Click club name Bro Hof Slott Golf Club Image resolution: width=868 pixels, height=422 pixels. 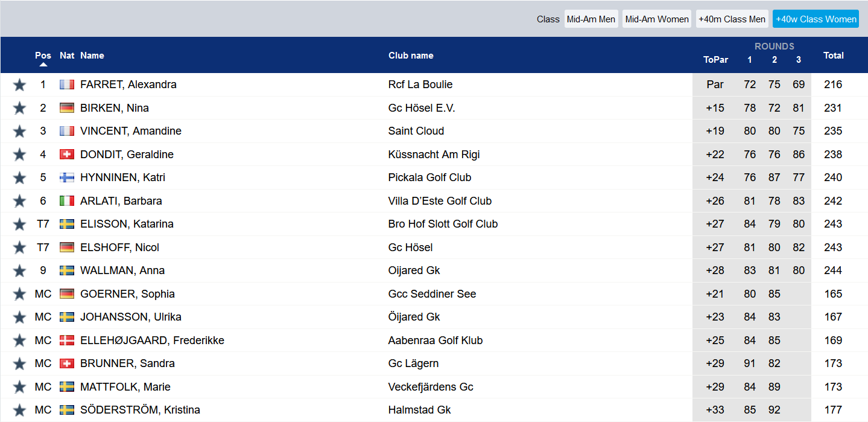tap(443, 224)
